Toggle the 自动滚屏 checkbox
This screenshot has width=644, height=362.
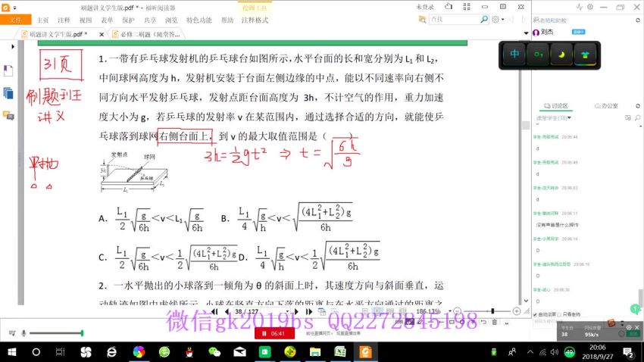535,314
